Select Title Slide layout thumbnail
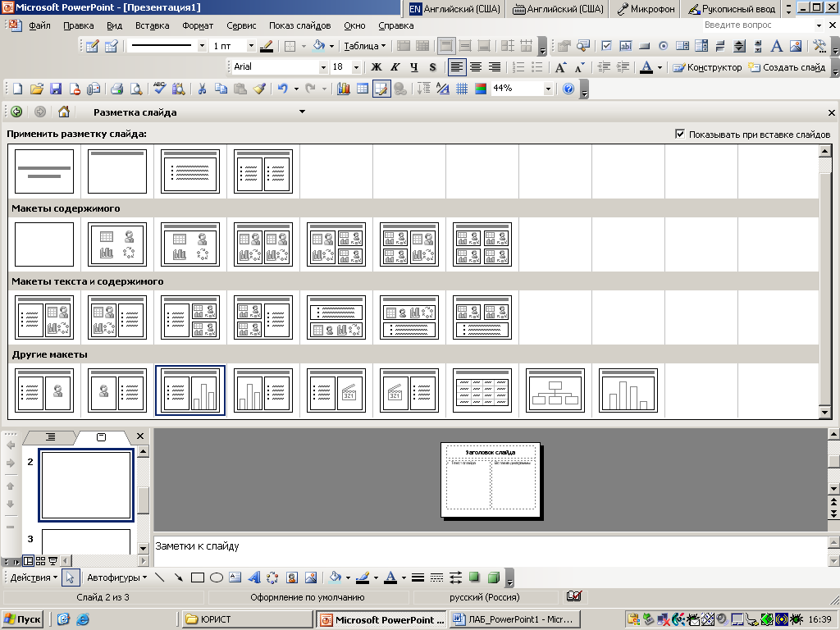Viewport: 840px width, 630px height. (44, 171)
